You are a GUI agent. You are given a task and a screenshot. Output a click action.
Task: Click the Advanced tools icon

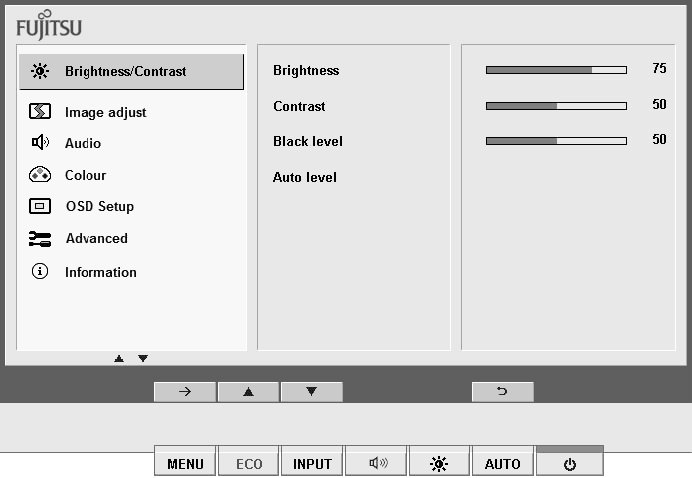coord(40,239)
